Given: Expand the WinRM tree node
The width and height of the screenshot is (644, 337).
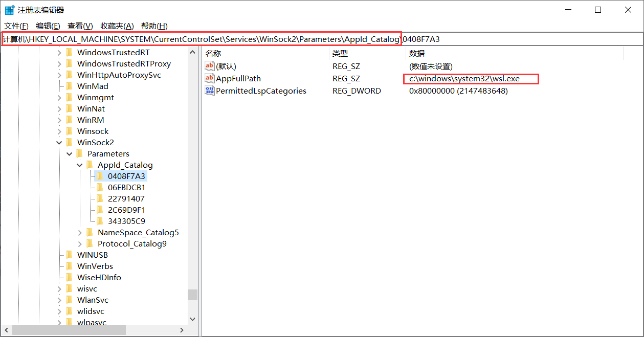Looking at the screenshot, I should [59, 120].
